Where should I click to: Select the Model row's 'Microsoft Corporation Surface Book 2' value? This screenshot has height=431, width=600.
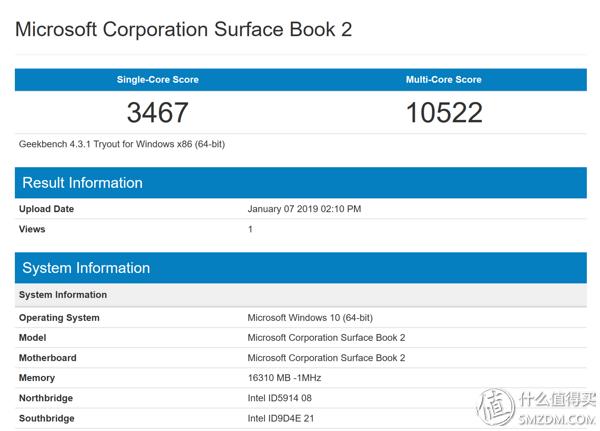tap(326, 338)
